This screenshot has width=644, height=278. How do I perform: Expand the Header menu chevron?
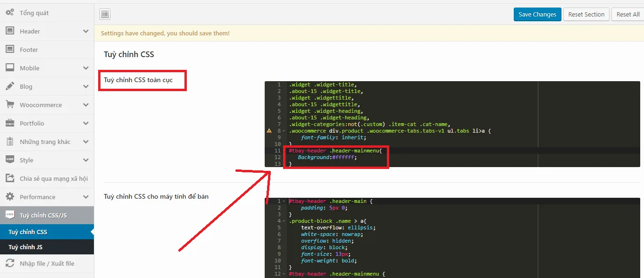85,31
